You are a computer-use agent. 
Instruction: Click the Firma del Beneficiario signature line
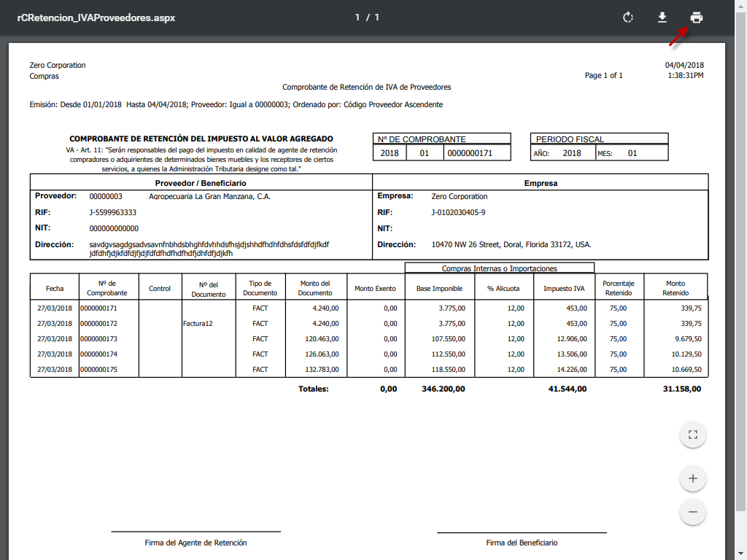tap(522, 542)
